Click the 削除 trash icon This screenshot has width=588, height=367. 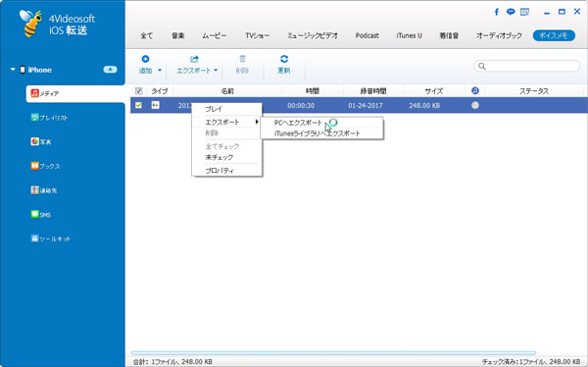243,59
